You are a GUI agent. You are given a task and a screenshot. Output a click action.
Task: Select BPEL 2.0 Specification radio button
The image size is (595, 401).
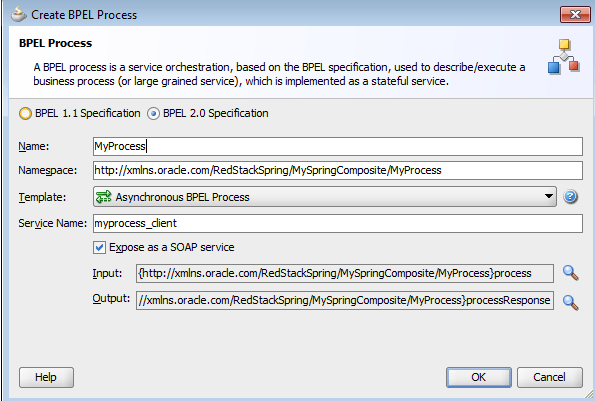point(153,113)
